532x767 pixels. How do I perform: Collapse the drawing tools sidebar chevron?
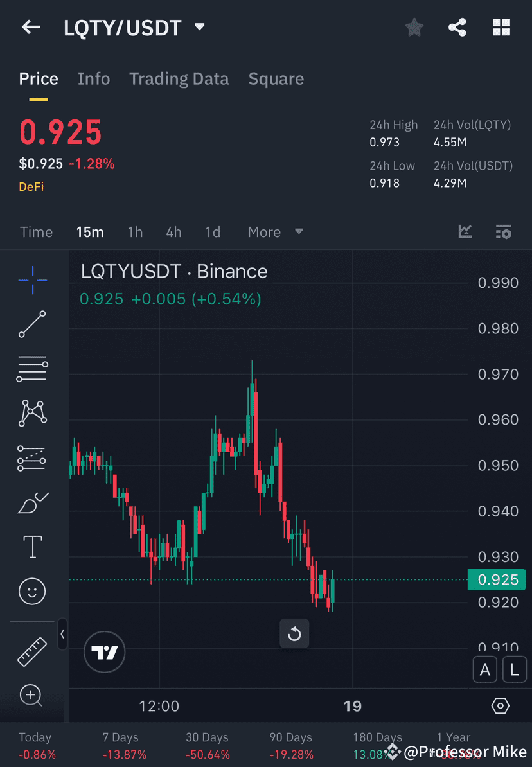click(x=63, y=634)
